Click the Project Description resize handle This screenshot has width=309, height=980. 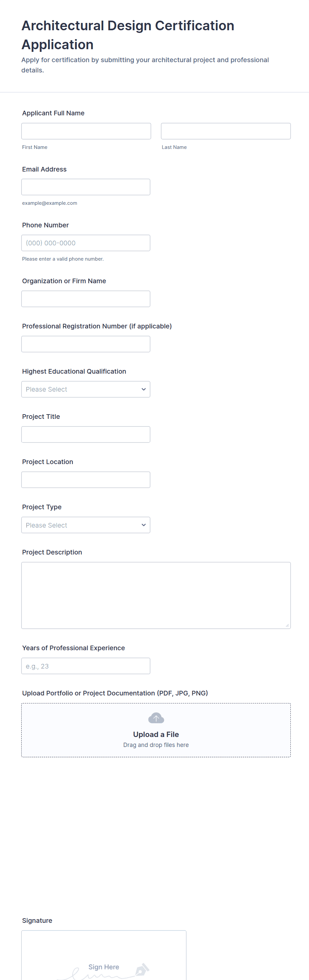point(287,625)
